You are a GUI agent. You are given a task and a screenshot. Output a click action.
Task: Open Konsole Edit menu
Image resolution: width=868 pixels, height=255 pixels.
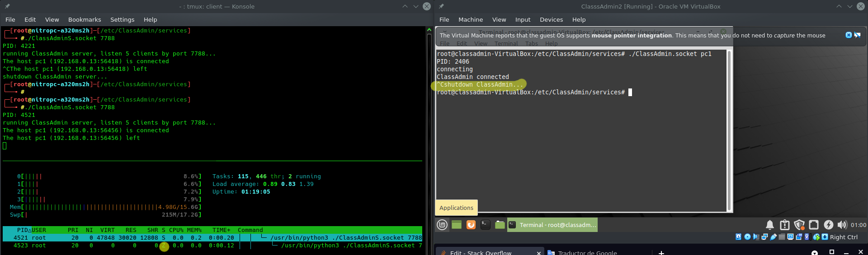30,19
